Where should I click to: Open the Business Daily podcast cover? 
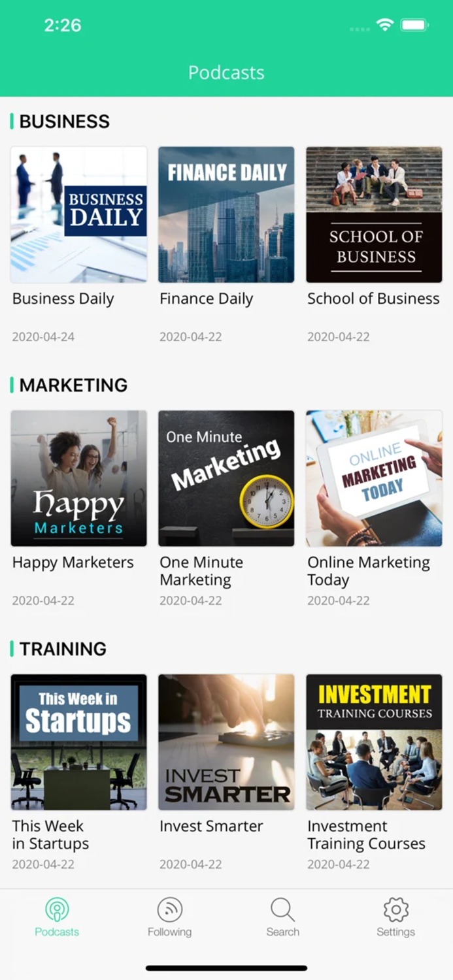click(x=78, y=214)
